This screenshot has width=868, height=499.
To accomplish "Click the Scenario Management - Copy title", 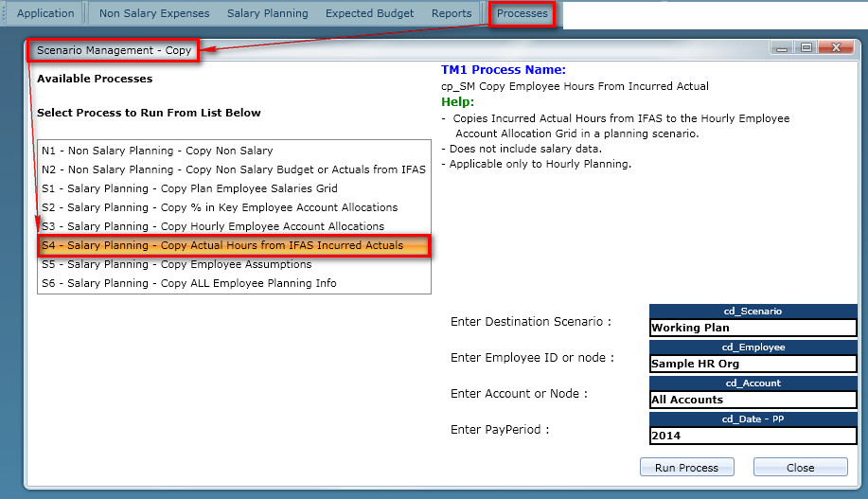I will pyautogui.click(x=114, y=50).
